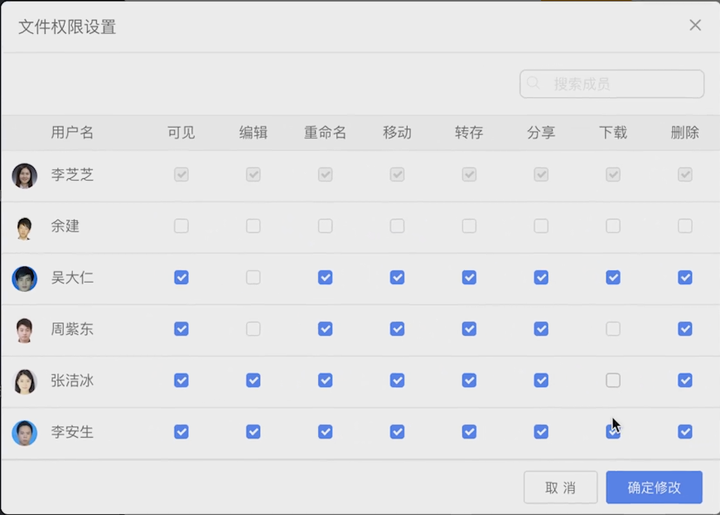Click 李安生's avatar

24,433
